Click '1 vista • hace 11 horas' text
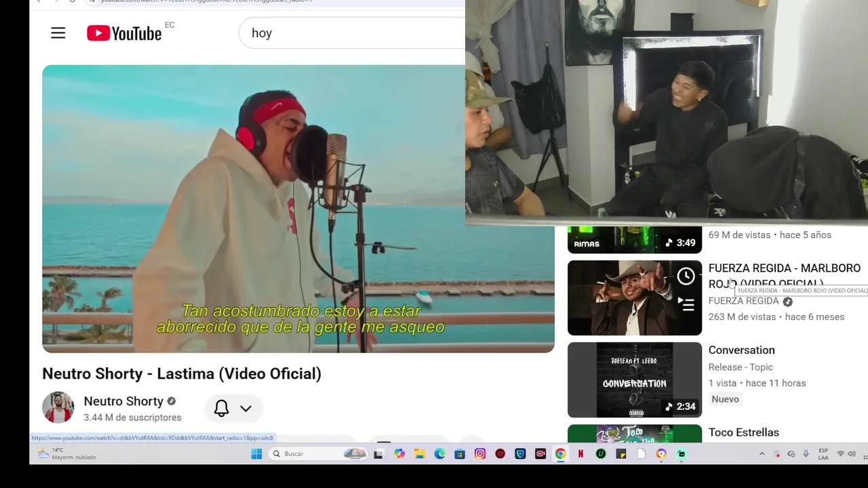 tap(757, 384)
